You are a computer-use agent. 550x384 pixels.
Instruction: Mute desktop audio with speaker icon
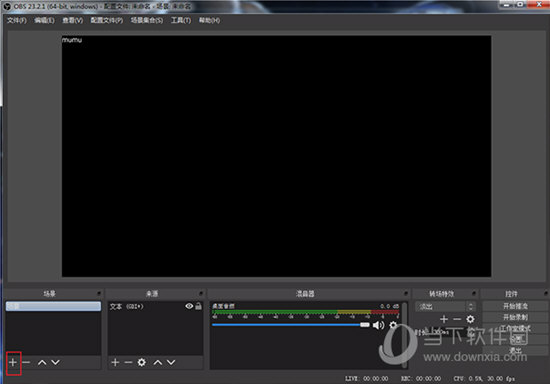[x=378, y=325]
